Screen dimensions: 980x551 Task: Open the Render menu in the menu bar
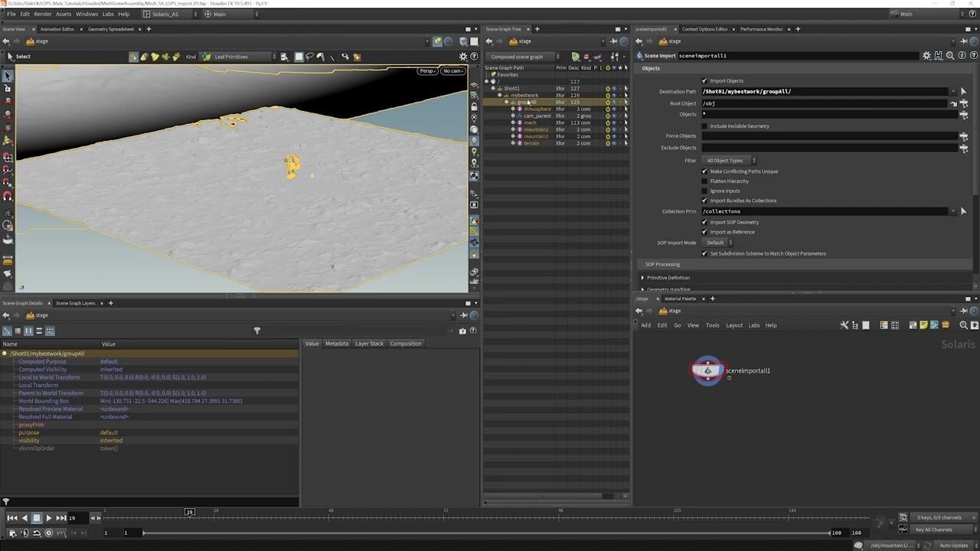click(x=43, y=14)
